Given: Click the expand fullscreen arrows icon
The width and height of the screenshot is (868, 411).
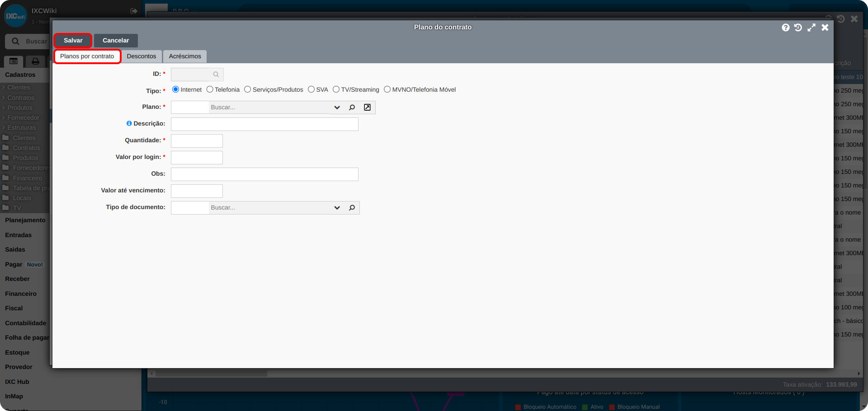Looking at the screenshot, I should click(811, 28).
